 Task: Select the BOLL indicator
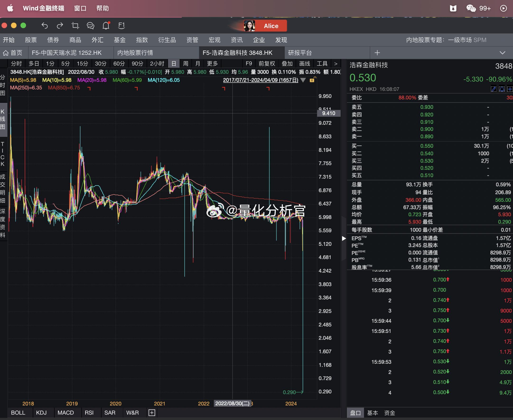(x=18, y=413)
